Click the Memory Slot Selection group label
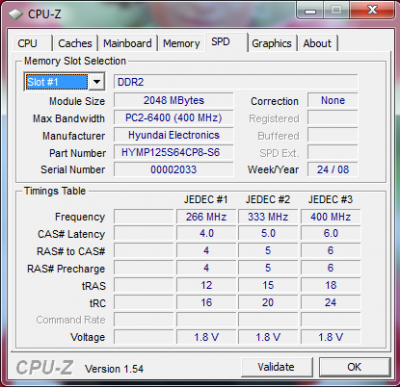This screenshot has width=400, height=388. point(75,61)
